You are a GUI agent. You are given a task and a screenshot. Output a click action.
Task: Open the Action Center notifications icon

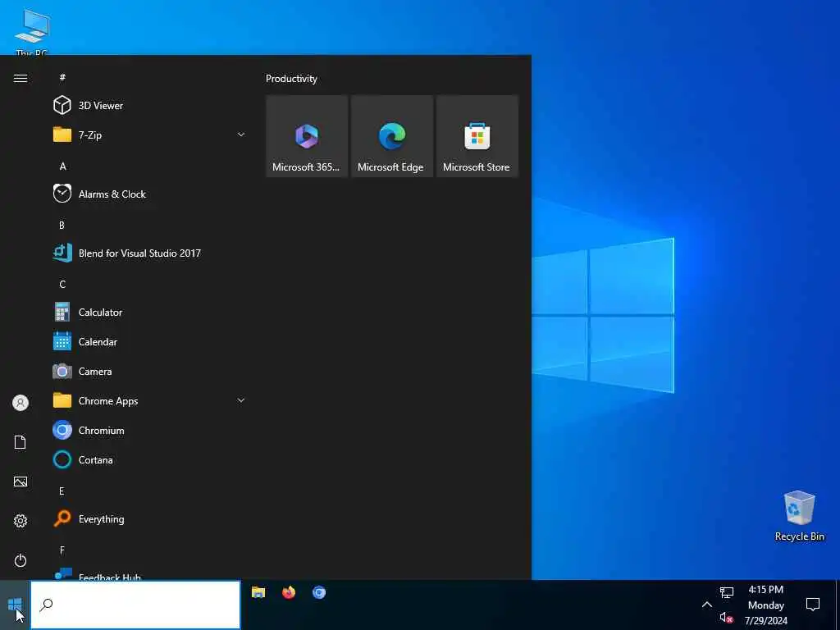click(x=813, y=605)
